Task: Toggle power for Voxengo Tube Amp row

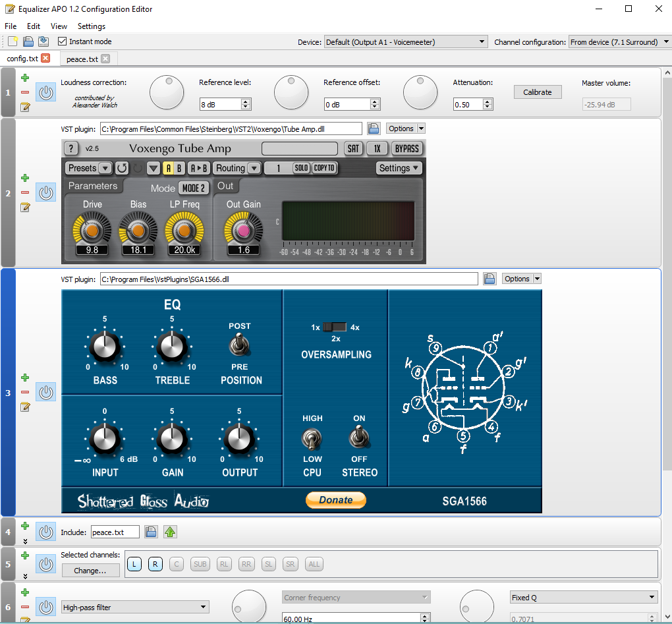Action: 46,192
